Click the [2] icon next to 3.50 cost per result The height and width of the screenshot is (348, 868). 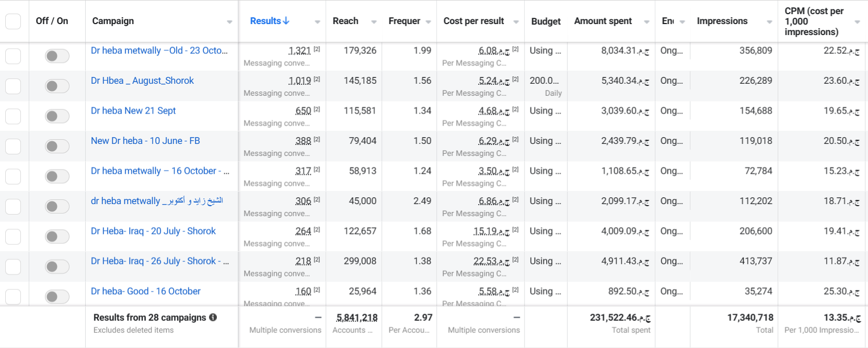[515, 170]
